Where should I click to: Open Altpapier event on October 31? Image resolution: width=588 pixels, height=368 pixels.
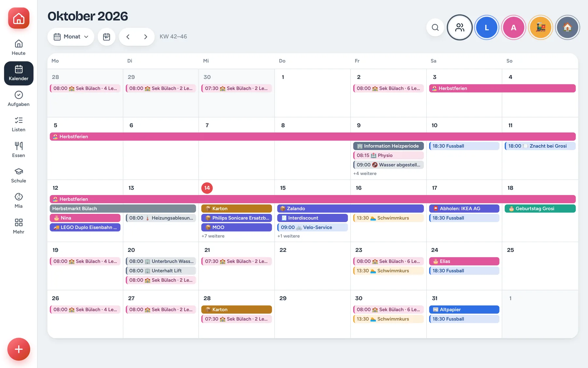(x=464, y=309)
